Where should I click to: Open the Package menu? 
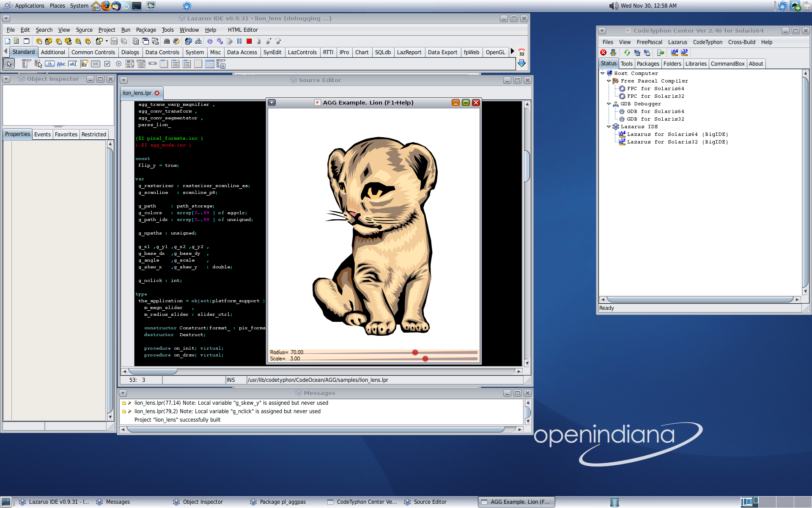point(146,30)
